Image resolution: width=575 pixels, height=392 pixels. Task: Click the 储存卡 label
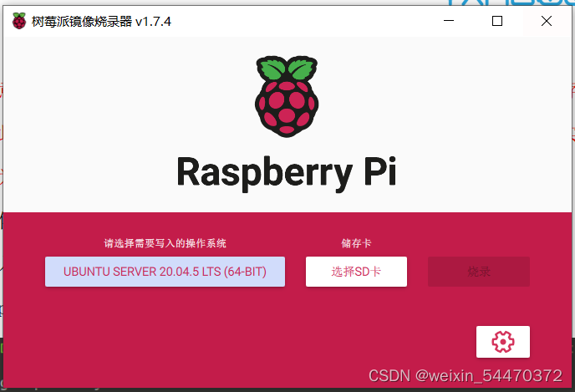coord(356,243)
